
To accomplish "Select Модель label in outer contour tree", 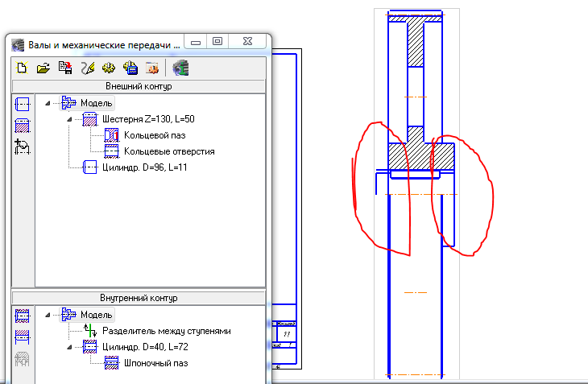I will point(97,103).
